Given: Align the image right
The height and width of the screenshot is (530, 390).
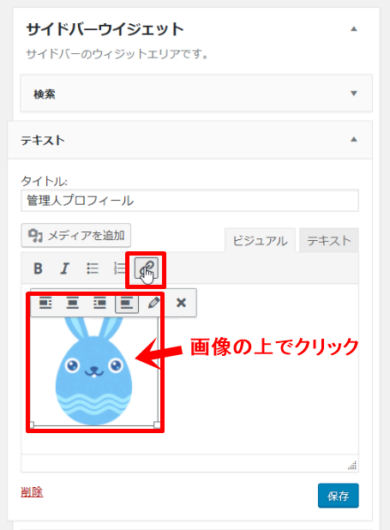Looking at the screenshot, I should 99,303.
